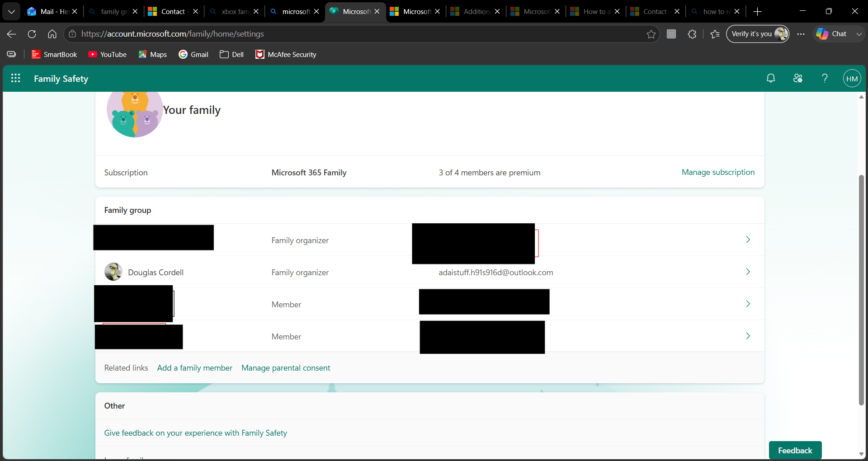The image size is (868, 461).
Task: Open a new browser tab
Action: pyautogui.click(x=758, y=11)
